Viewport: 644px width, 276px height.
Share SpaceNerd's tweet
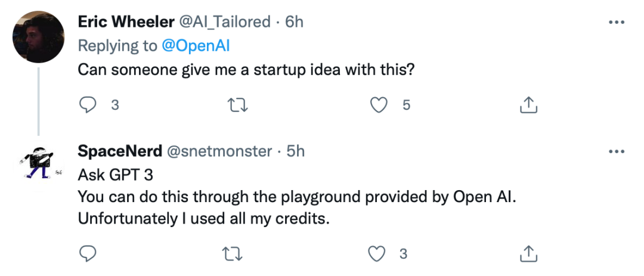[x=528, y=254]
